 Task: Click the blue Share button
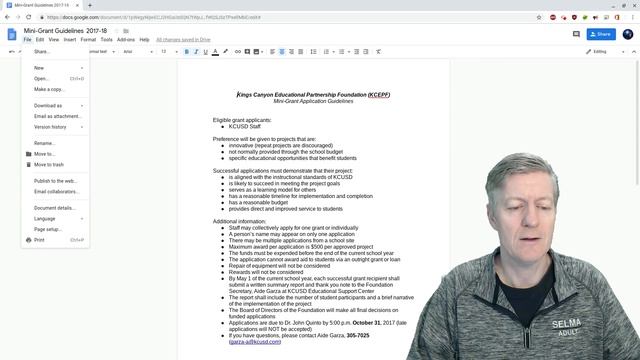pyautogui.click(x=601, y=34)
